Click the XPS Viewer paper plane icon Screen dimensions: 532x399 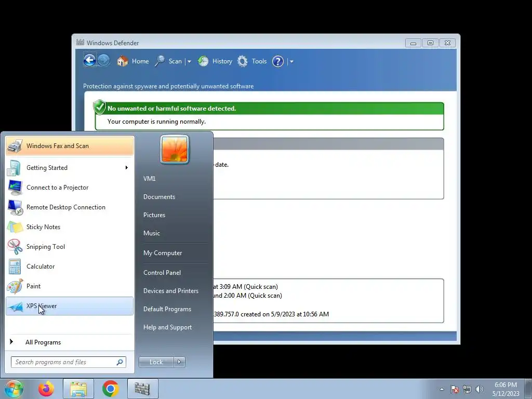pos(15,307)
